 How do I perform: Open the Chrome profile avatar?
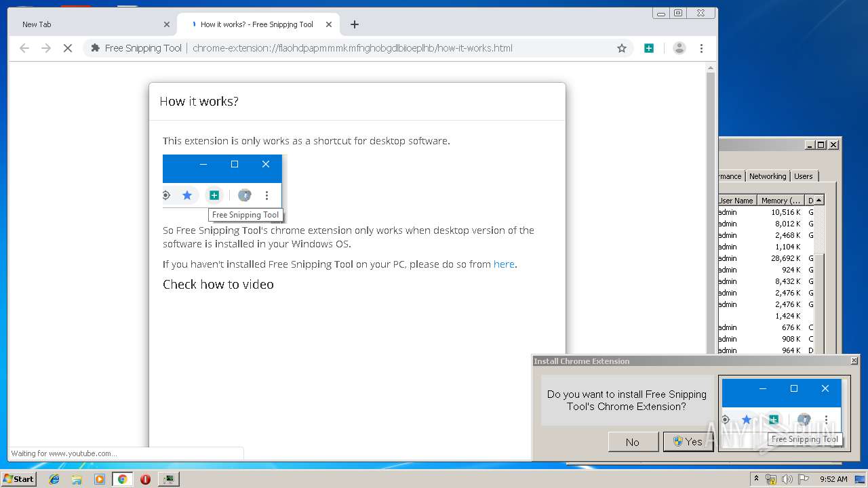(679, 48)
